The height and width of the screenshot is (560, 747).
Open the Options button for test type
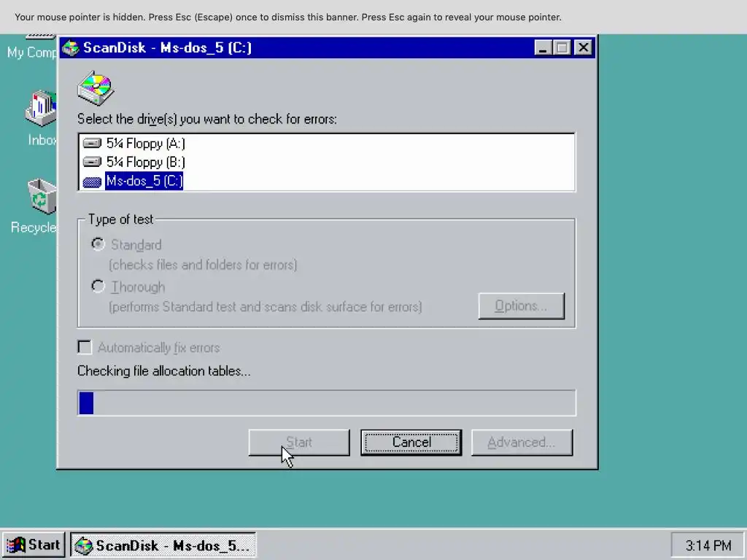coord(521,306)
